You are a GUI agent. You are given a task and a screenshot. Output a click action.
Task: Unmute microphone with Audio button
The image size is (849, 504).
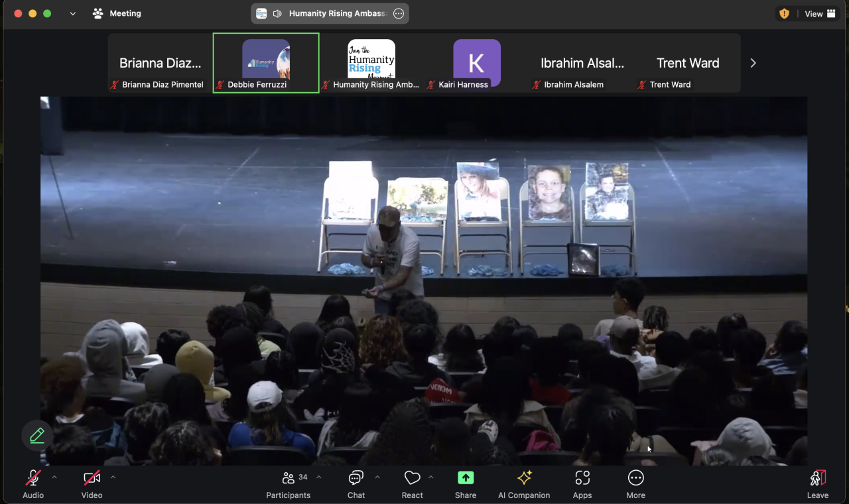33,484
